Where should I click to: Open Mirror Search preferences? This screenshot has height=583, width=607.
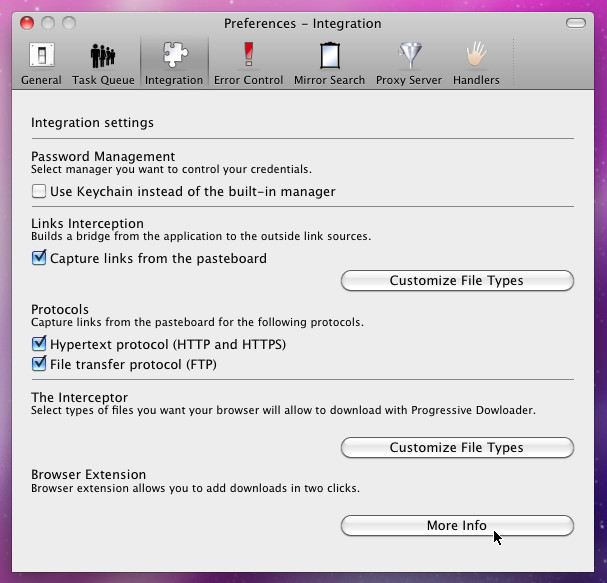[x=329, y=63]
